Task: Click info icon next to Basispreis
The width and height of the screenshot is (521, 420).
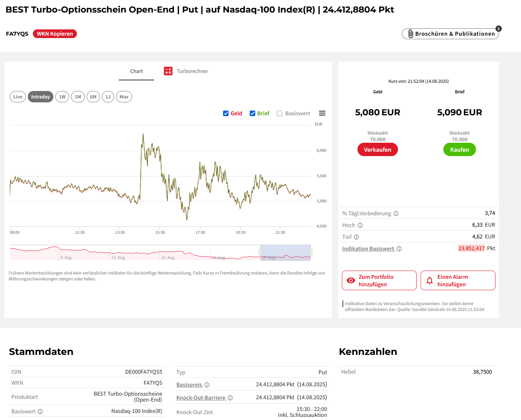Action: pos(207,385)
